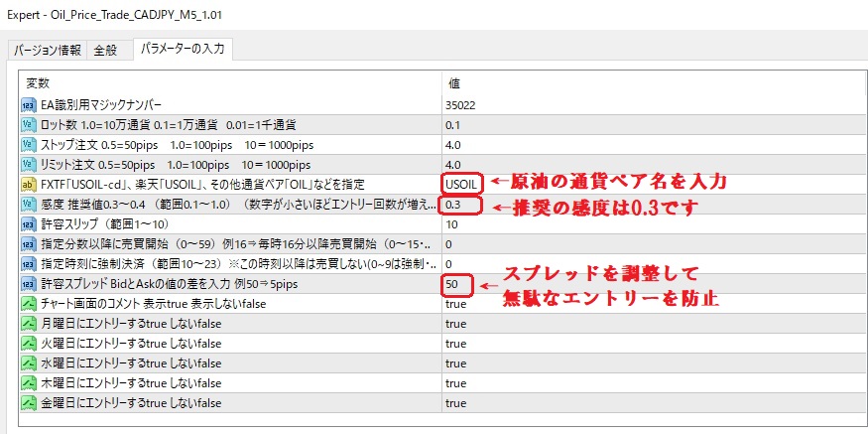The height and width of the screenshot is (434, 868).
Task: Select the 許容スプレッド value 50
Action: pos(451,284)
